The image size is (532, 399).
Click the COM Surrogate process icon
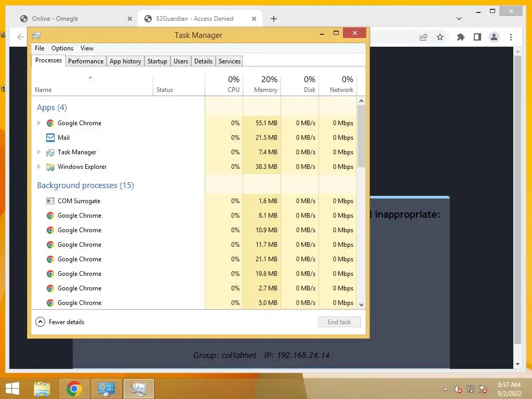click(50, 201)
